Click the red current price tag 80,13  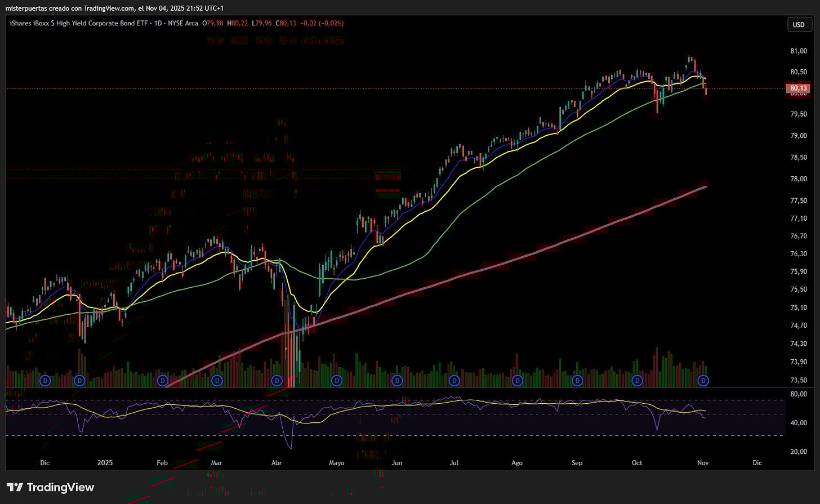pyautogui.click(x=799, y=88)
